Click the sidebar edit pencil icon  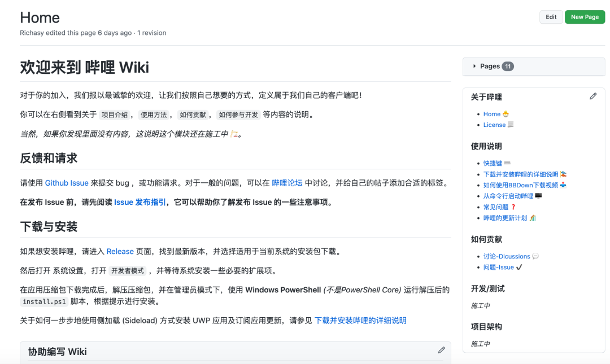pos(593,96)
